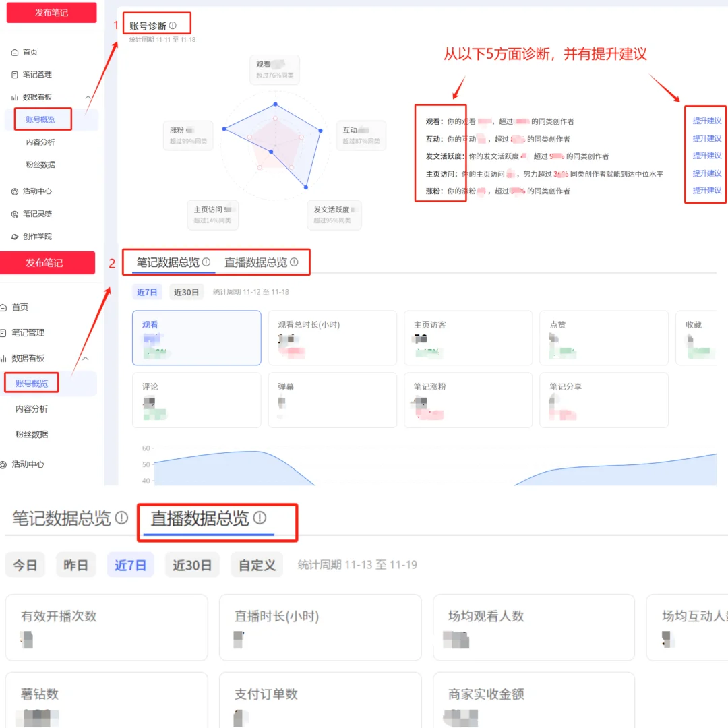The height and width of the screenshot is (728, 728).
Task: Click the 观看 label atop the radar chart
Action: (x=275, y=69)
